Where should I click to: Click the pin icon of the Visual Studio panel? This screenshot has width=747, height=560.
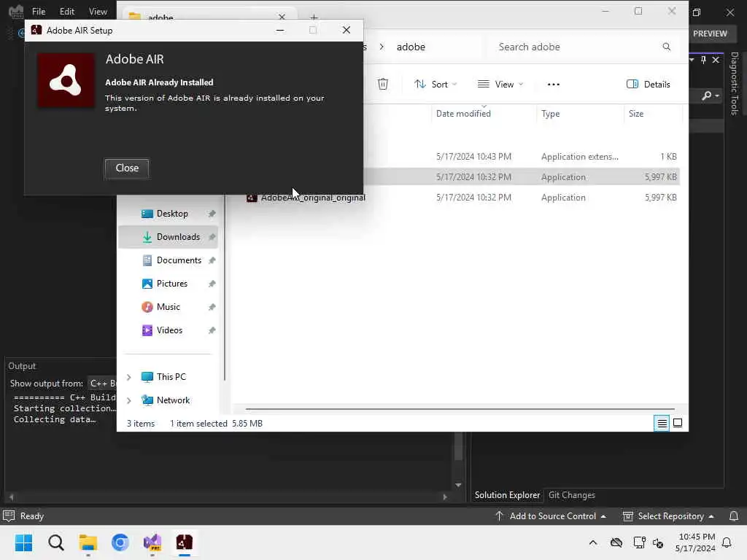[x=703, y=60]
